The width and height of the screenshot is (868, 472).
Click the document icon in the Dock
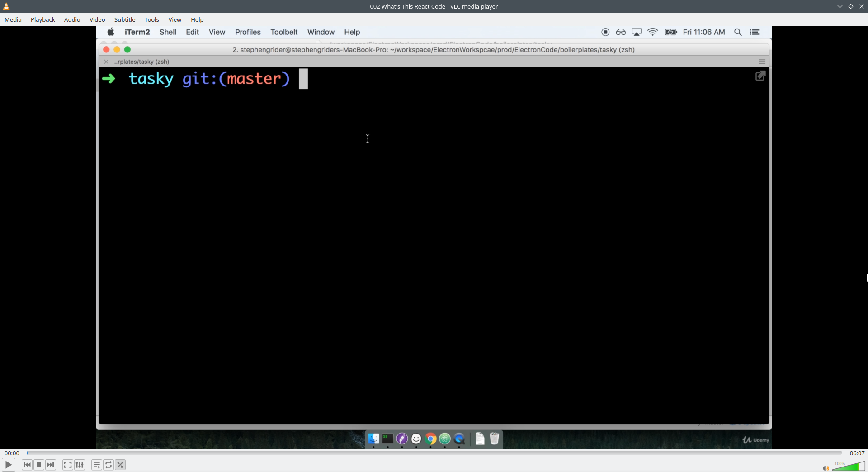tap(480, 439)
